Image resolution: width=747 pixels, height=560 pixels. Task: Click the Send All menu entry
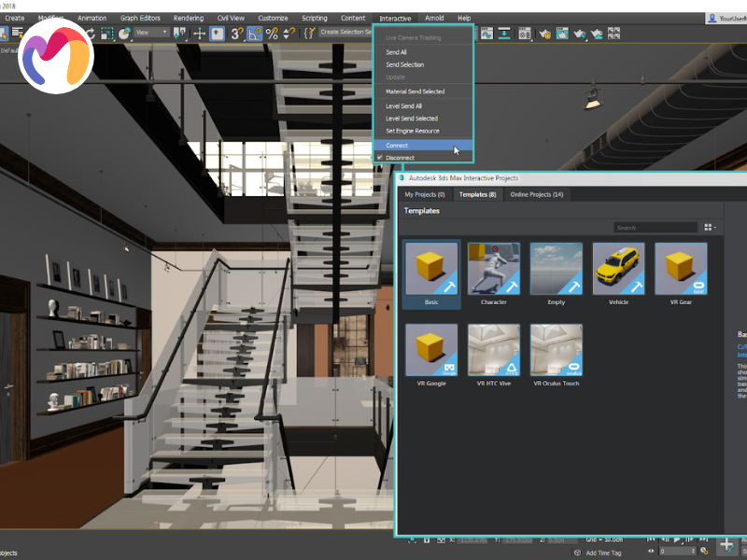396,52
